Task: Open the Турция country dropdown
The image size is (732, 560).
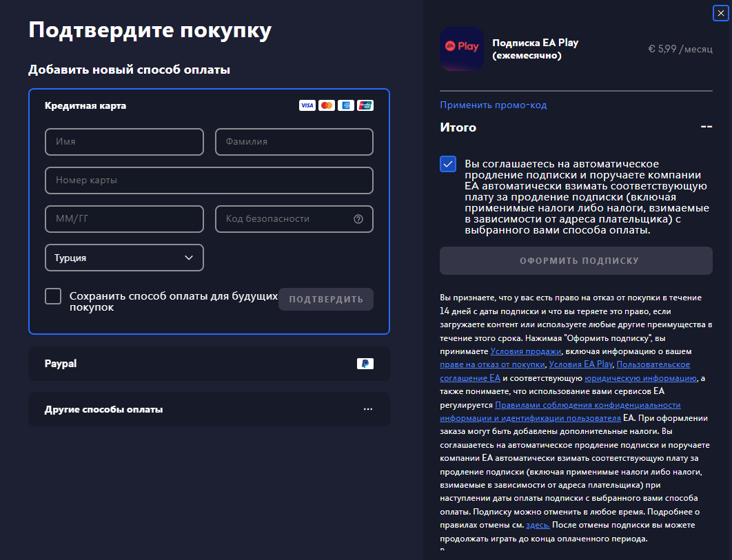Action: 124,258
